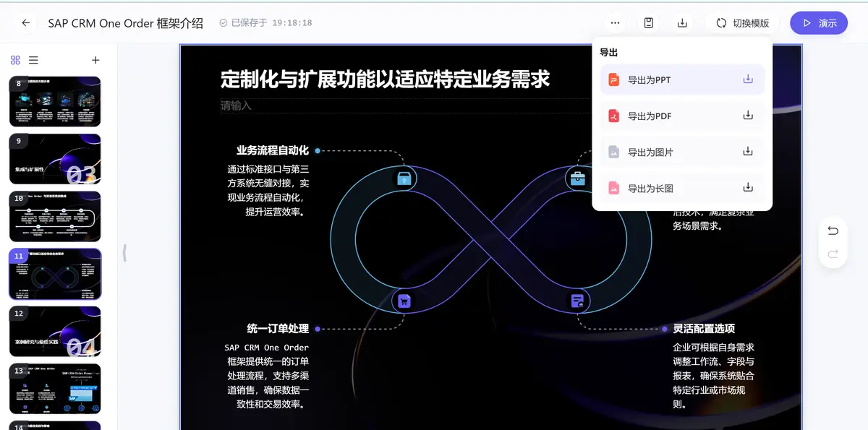Viewport: 868px width, 430px height.
Task: Click the 导出 panel header text
Action: tap(608, 53)
